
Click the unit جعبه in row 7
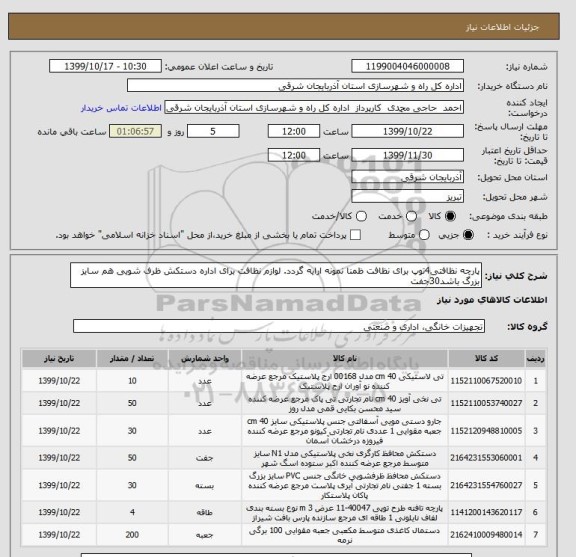point(205,535)
